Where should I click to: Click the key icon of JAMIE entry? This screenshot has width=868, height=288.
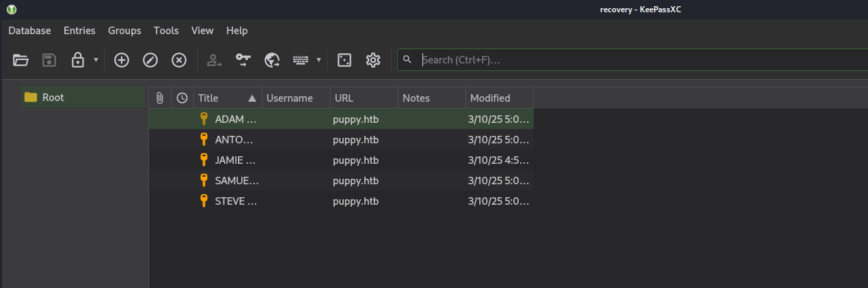tap(203, 160)
